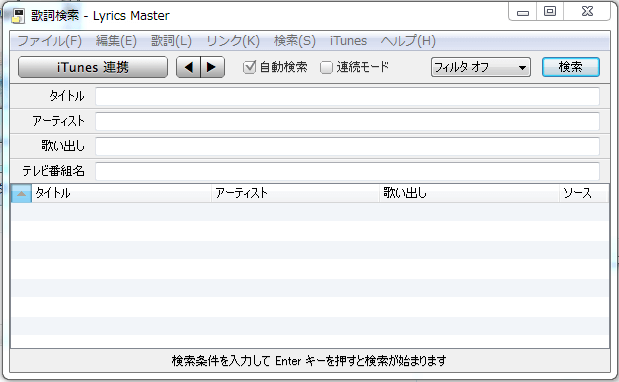This screenshot has height=382, width=619.
Task: Sort results by ソース column header
Action: 583,193
